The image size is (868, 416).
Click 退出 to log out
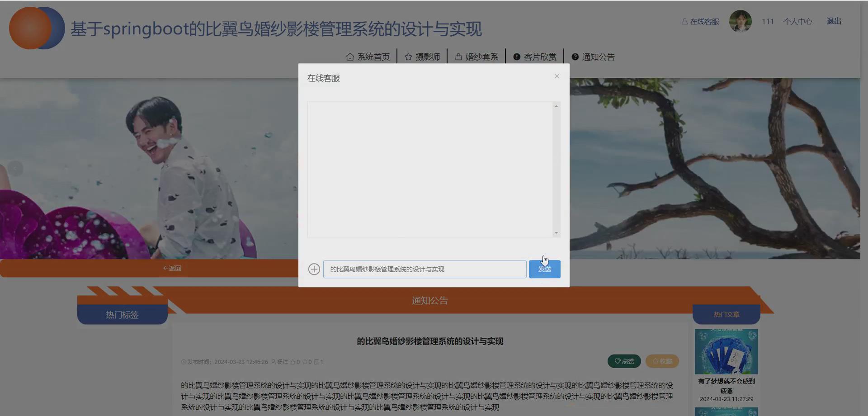point(834,21)
